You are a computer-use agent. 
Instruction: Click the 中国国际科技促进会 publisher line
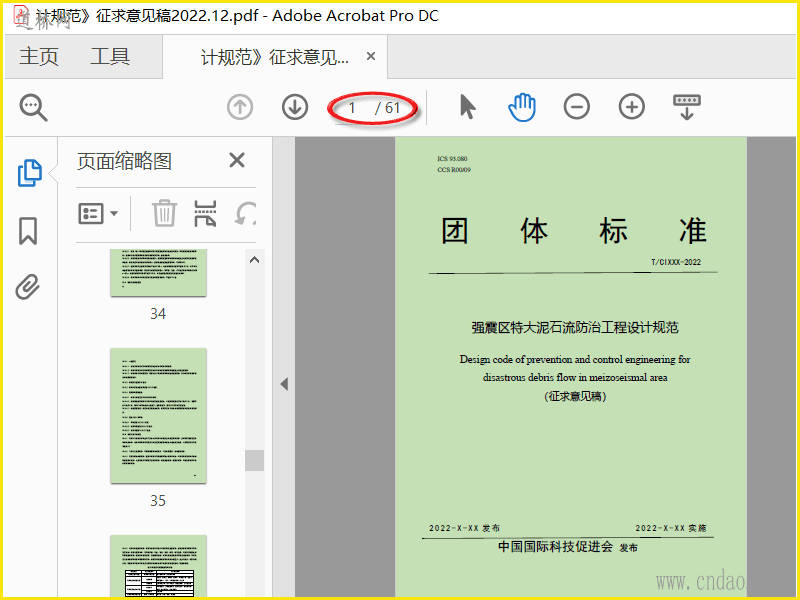(567, 546)
